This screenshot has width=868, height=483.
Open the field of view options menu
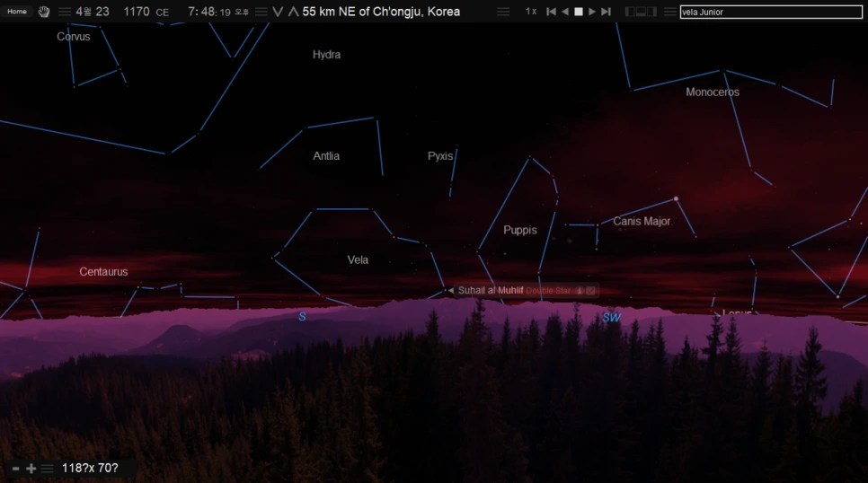(x=47, y=469)
